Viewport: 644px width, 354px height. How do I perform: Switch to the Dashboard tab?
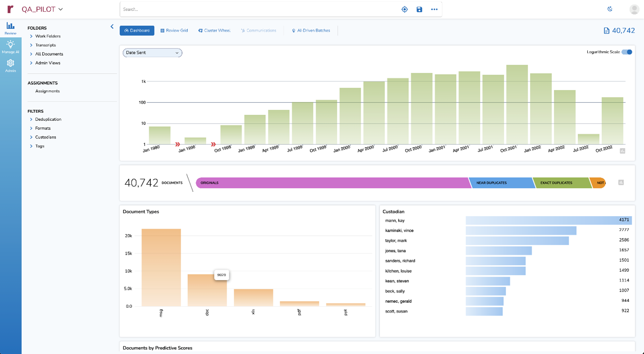137,31
